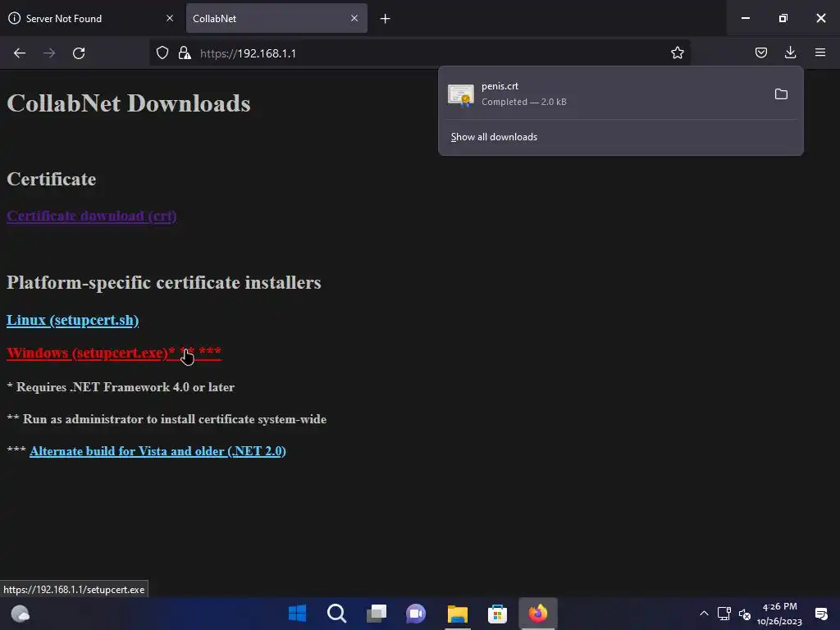
Task: Reload the current page
Action: (79, 53)
